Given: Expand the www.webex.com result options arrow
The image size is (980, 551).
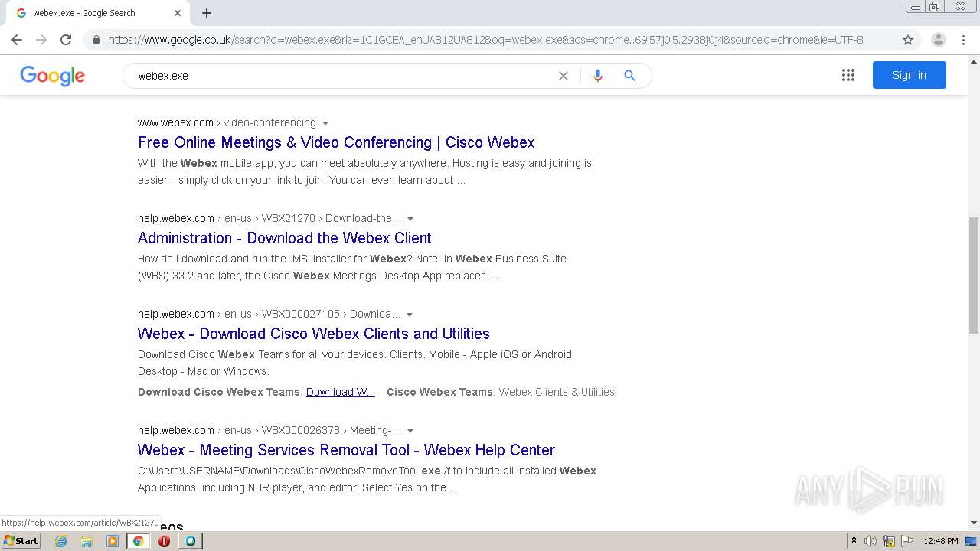Looking at the screenshot, I should pos(325,123).
